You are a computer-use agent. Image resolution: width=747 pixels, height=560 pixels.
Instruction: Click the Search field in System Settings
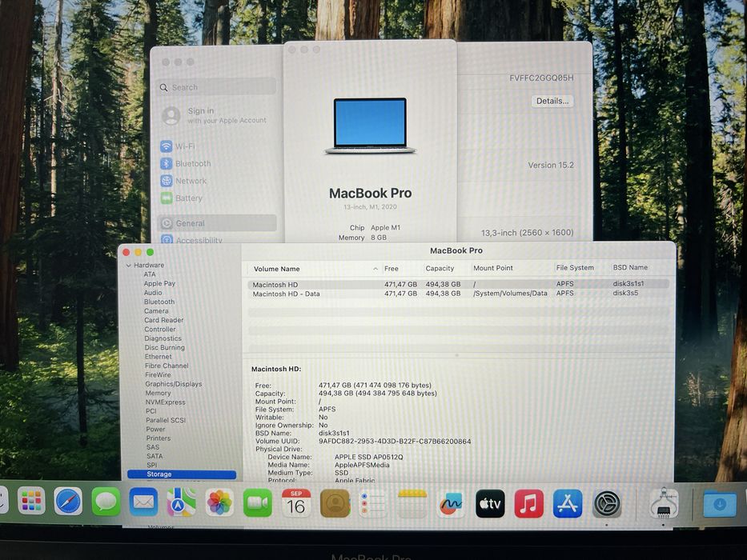coord(217,87)
